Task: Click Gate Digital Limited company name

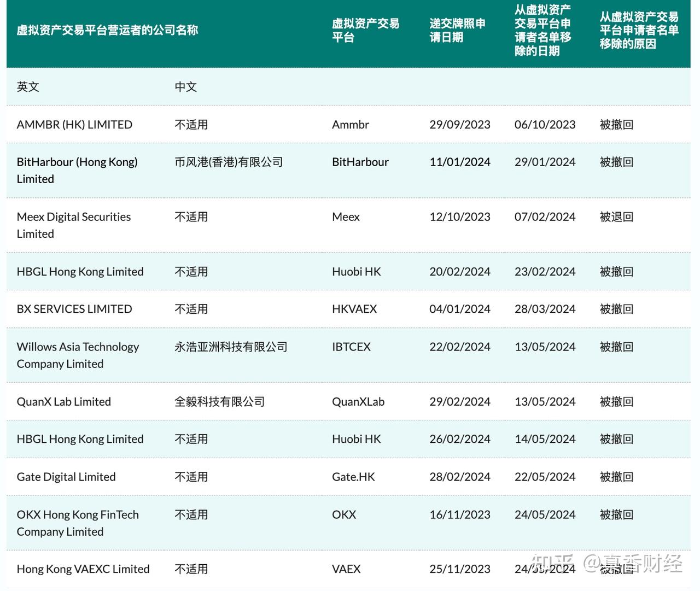Action: (x=66, y=477)
